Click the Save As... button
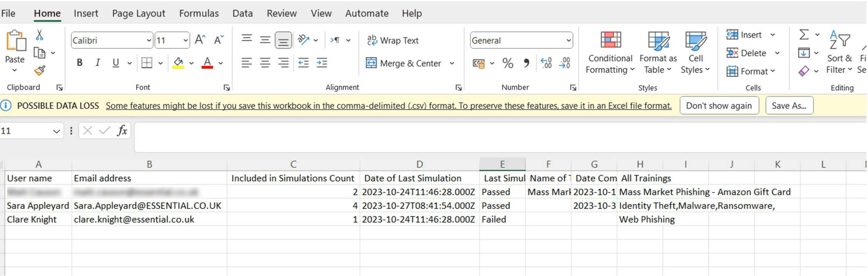Screen dimensions: 868x276 [789, 106]
